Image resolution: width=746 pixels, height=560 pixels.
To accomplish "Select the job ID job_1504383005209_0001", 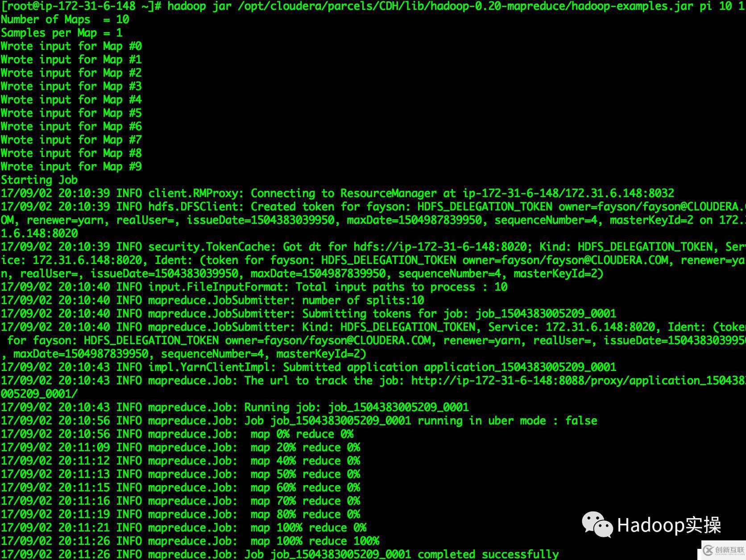I will point(545,313).
